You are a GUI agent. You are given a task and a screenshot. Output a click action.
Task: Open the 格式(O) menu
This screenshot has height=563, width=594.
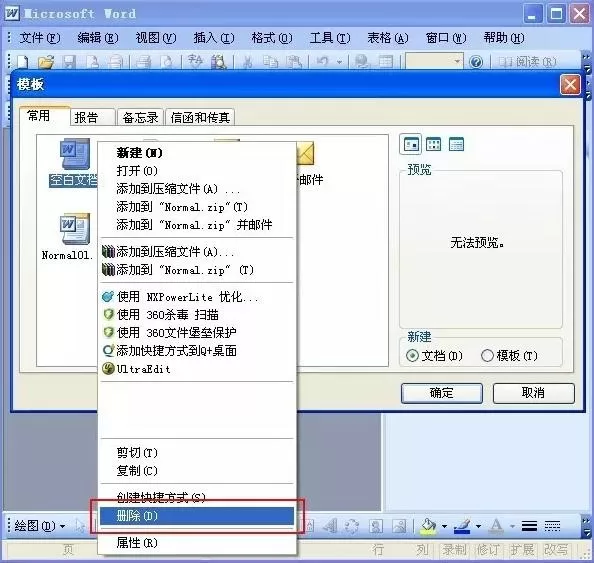272,38
